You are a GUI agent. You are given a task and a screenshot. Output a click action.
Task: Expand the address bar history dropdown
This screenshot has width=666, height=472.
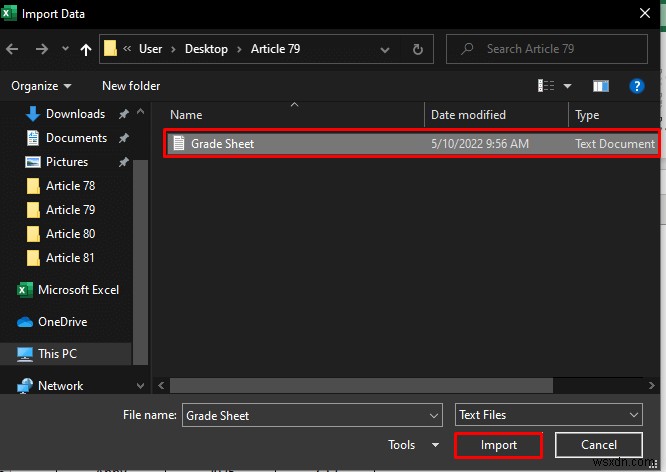(385, 50)
